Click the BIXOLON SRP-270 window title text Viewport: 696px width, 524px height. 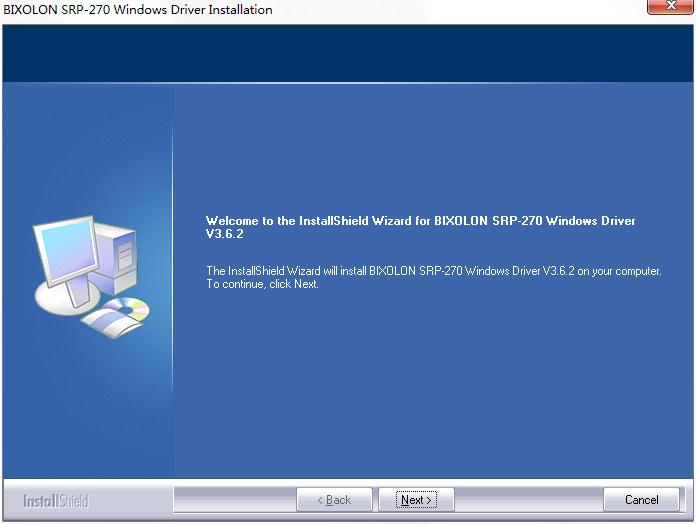(138, 10)
